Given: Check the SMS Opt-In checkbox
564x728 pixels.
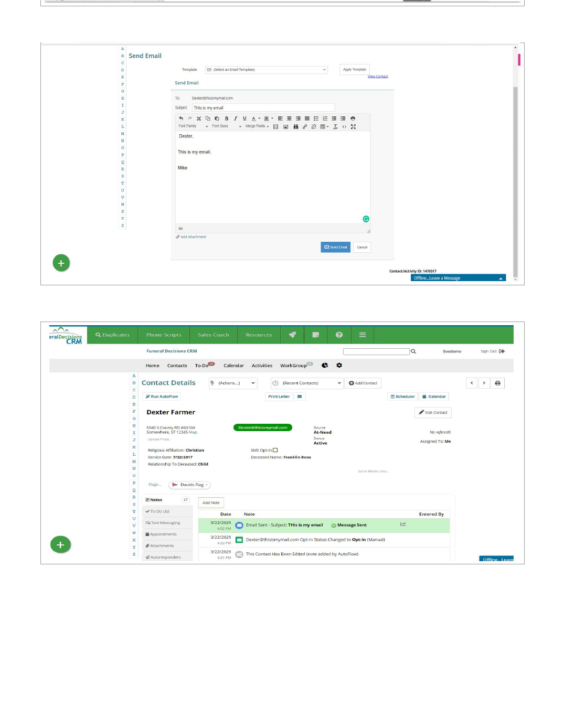Looking at the screenshot, I should pos(275,451).
